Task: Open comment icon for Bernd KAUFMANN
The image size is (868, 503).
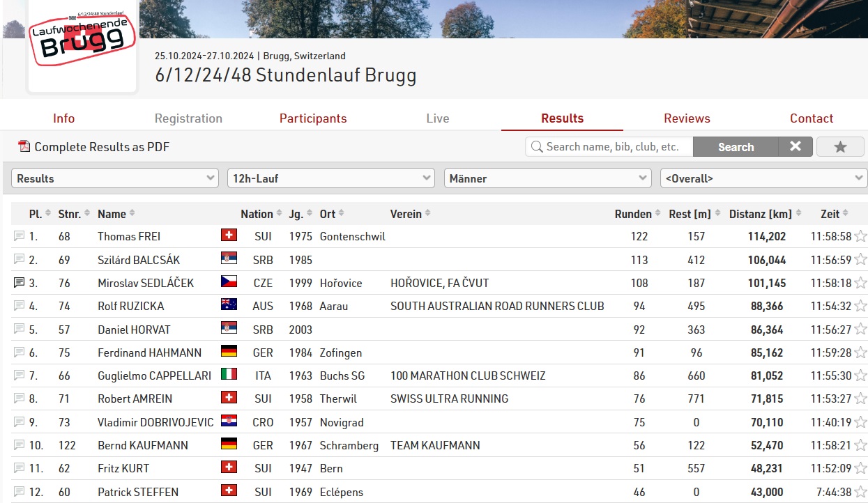Action: pos(19,444)
